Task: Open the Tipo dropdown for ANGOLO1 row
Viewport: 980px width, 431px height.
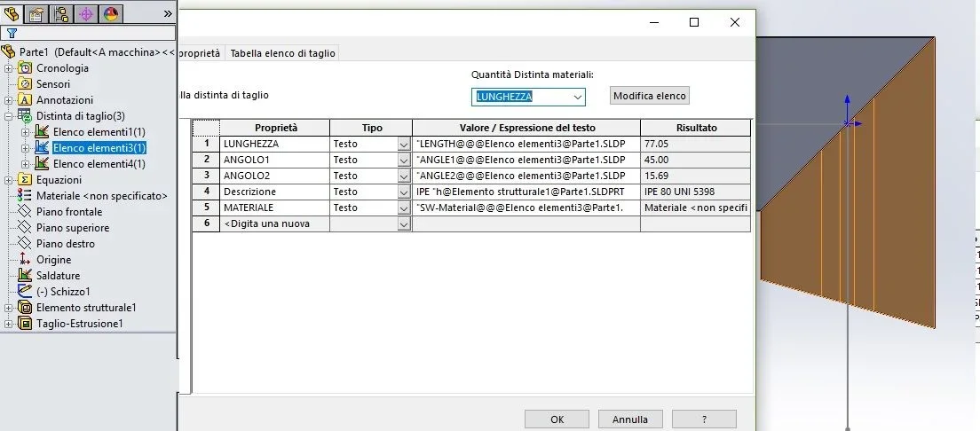Action: pyautogui.click(x=404, y=160)
